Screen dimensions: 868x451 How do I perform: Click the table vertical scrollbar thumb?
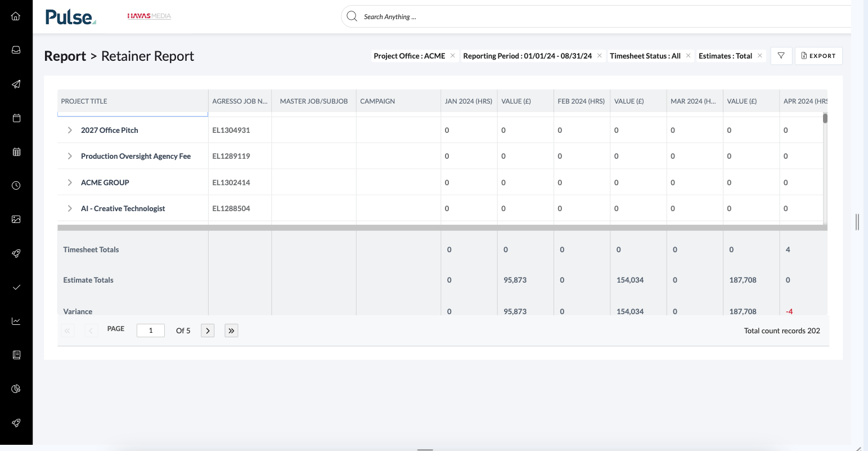pos(825,118)
